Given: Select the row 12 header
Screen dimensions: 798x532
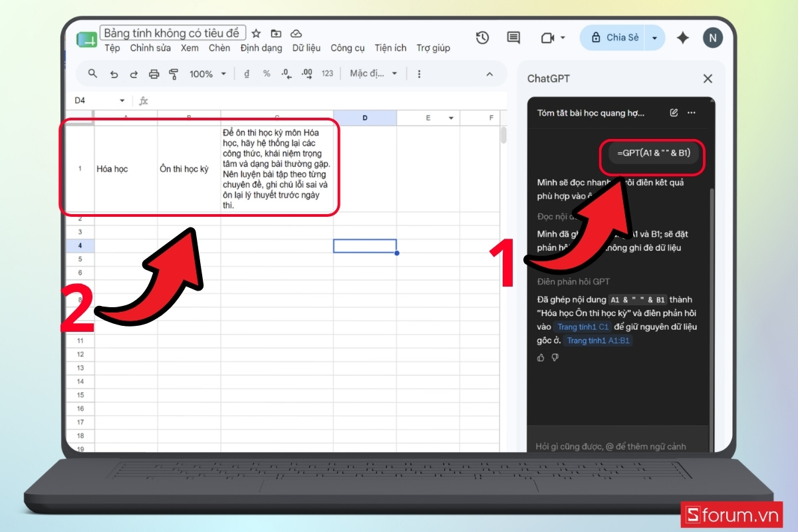Looking at the screenshot, I should pos(80,354).
